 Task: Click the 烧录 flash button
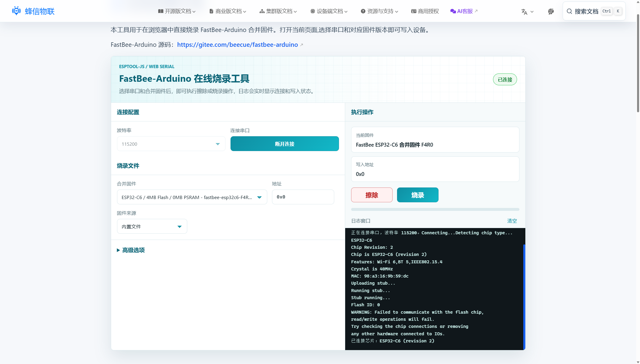[417, 195]
